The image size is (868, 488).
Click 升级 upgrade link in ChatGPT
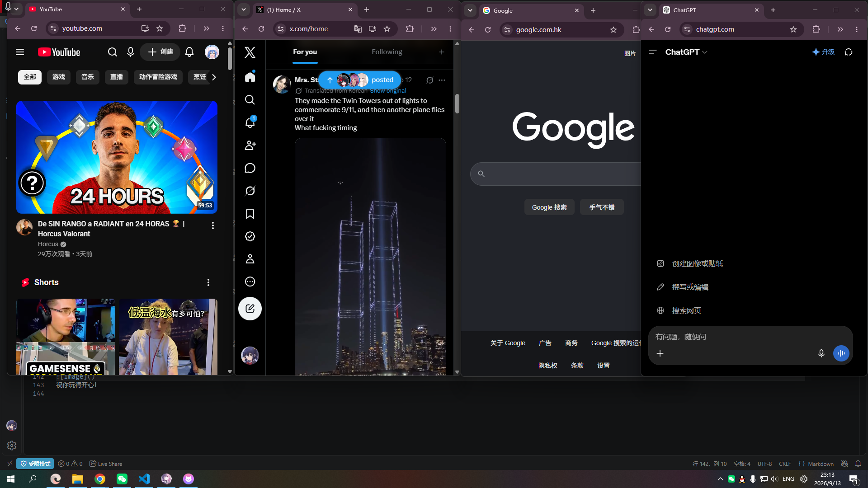823,52
